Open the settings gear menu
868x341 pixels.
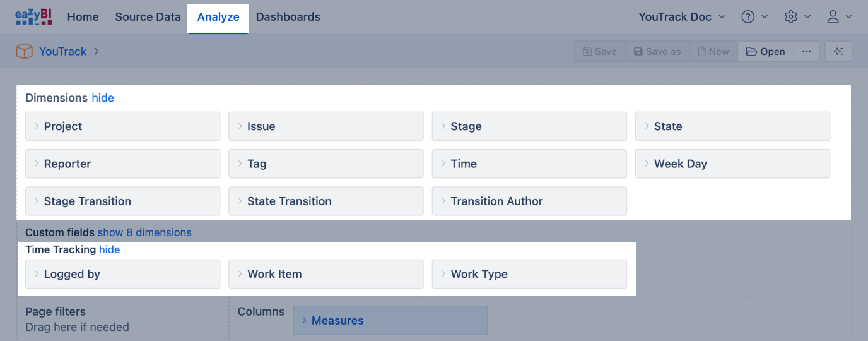[x=791, y=17]
